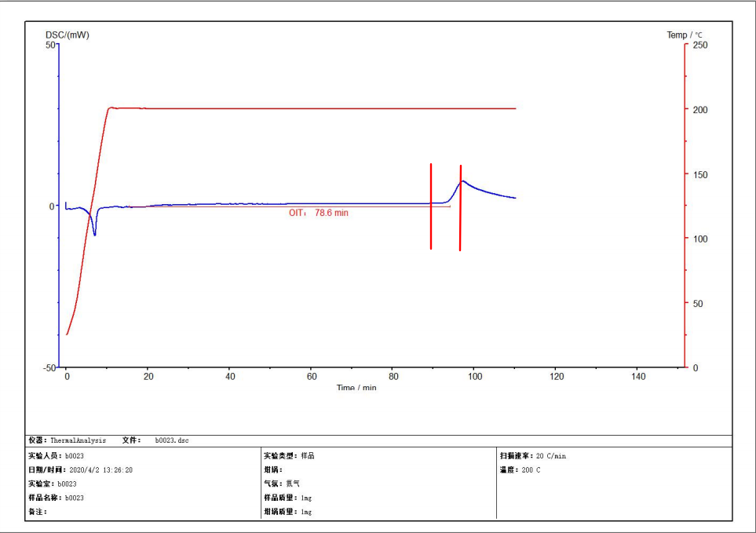Screen dimensions: 756x533
Task: Click the ThermalAnalysis instrument field
Action: pos(78,441)
